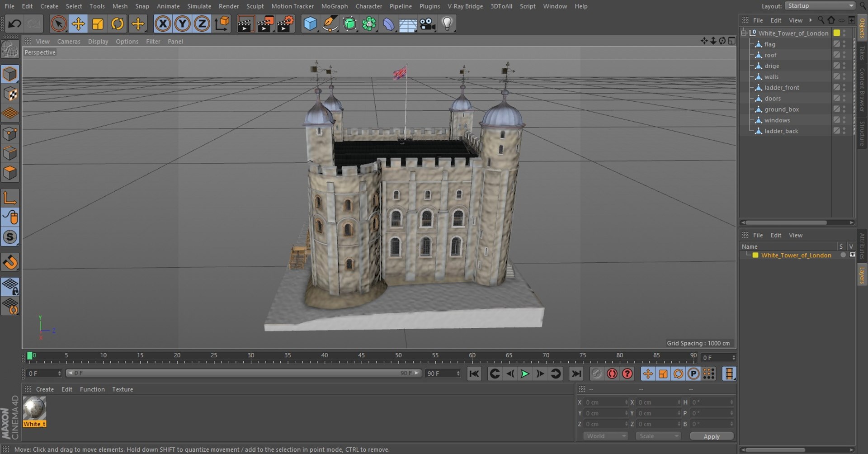The width and height of the screenshot is (868, 454).
Task: Select the flag object
Action: coord(770,44)
